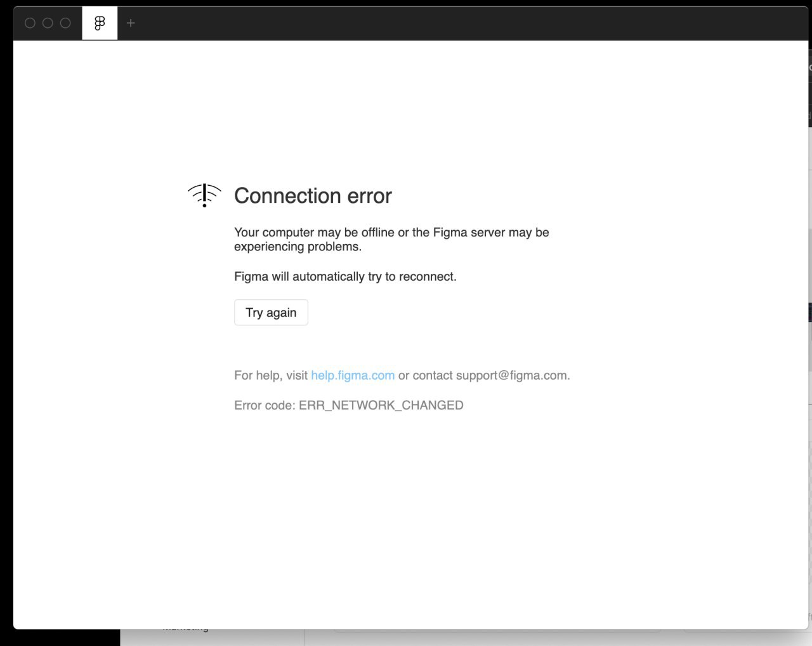
Task: Open the help.figma.com link
Action: pos(353,375)
